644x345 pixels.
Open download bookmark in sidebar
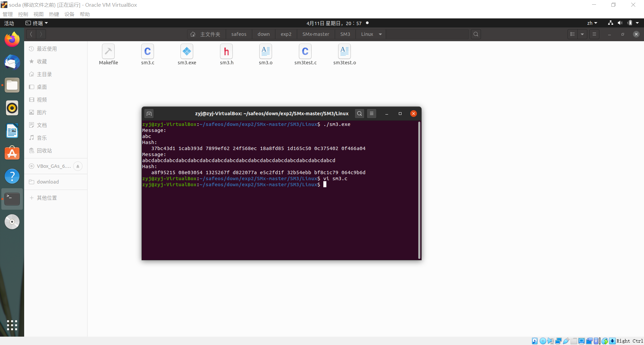point(56,182)
